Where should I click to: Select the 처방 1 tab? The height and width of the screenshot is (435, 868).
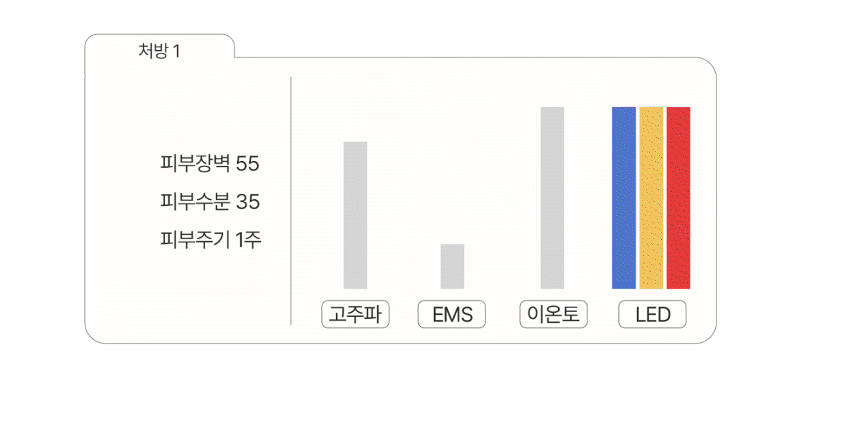159,51
